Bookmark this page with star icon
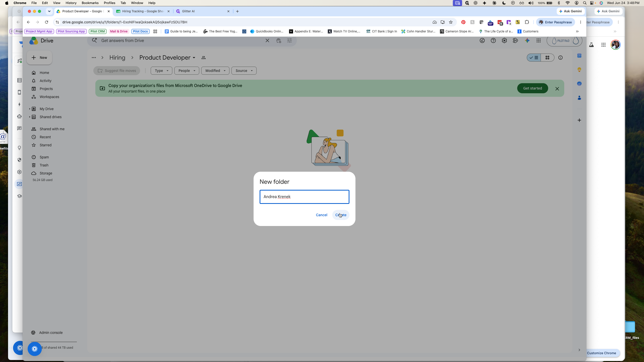The height and width of the screenshot is (362, 644). click(451, 22)
